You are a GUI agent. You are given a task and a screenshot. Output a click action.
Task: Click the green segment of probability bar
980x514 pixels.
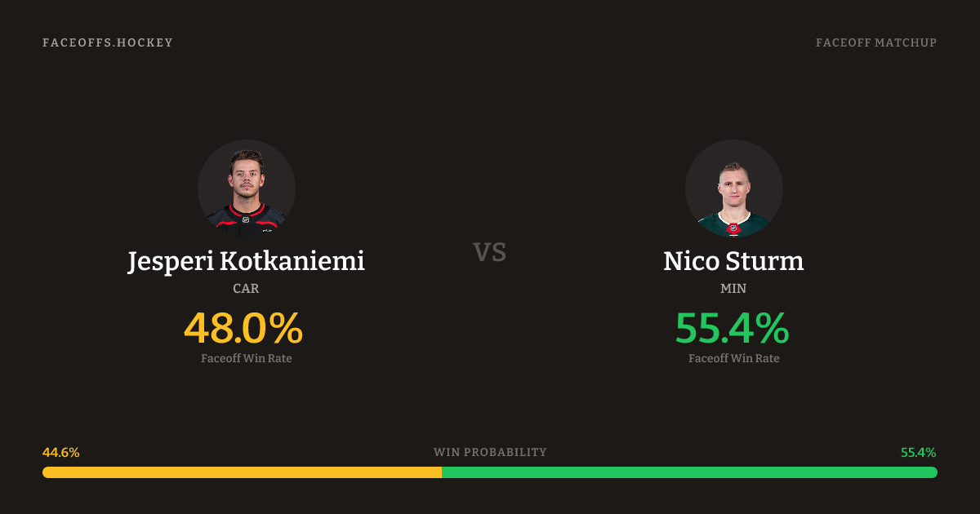click(689, 472)
